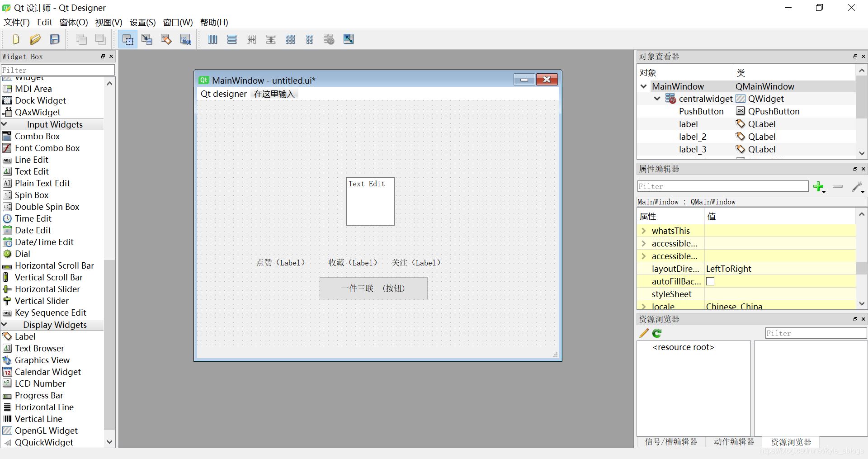This screenshot has width=868, height=459.
Task: Click the Edit Resources pencil icon
Action: pos(643,333)
